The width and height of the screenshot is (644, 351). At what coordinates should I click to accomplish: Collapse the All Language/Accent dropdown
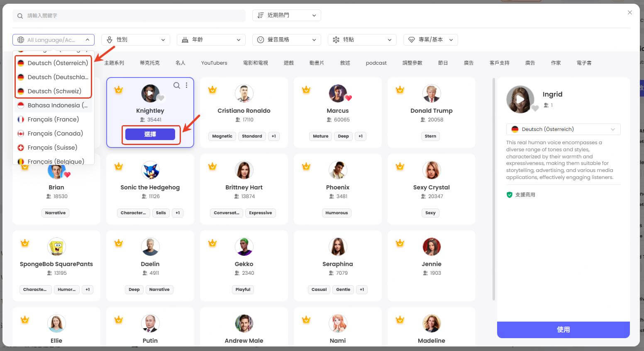pyautogui.click(x=54, y=40)
